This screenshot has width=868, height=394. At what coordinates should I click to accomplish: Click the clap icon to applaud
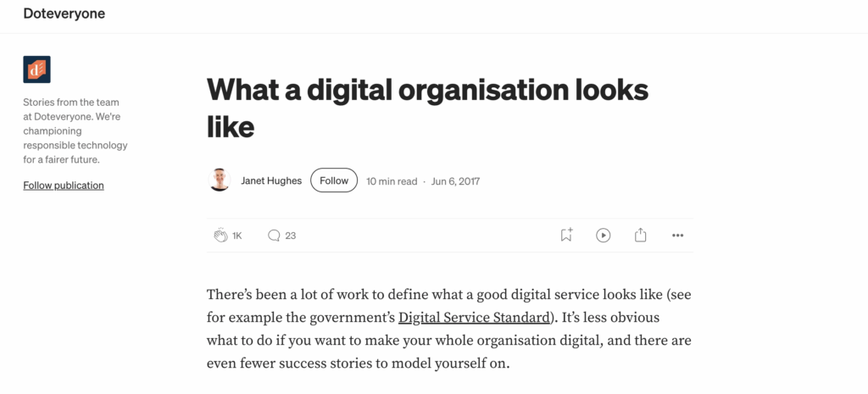(x=220, y=236)
